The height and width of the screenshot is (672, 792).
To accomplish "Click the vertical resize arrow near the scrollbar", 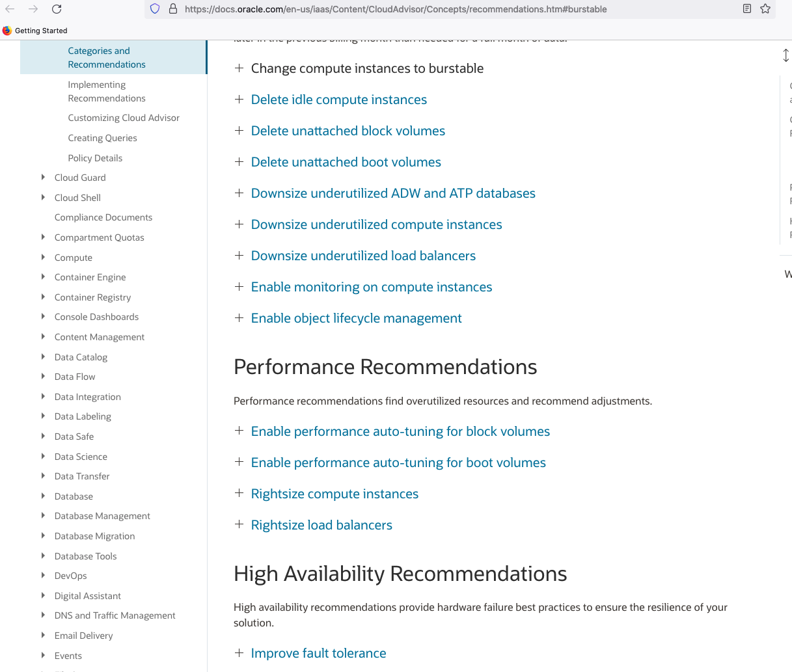I will click(785, 55).
